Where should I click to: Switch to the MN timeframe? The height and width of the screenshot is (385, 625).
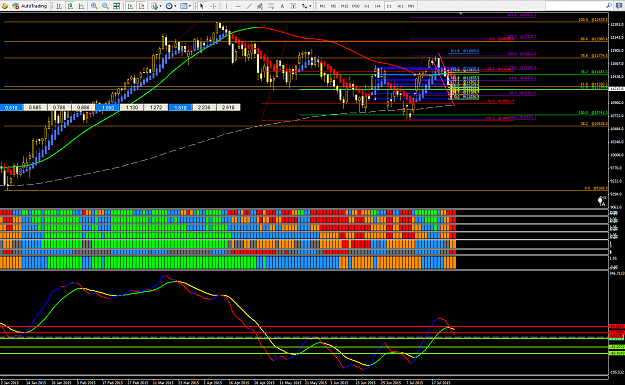pyautogui.click(x=411, y=6)
